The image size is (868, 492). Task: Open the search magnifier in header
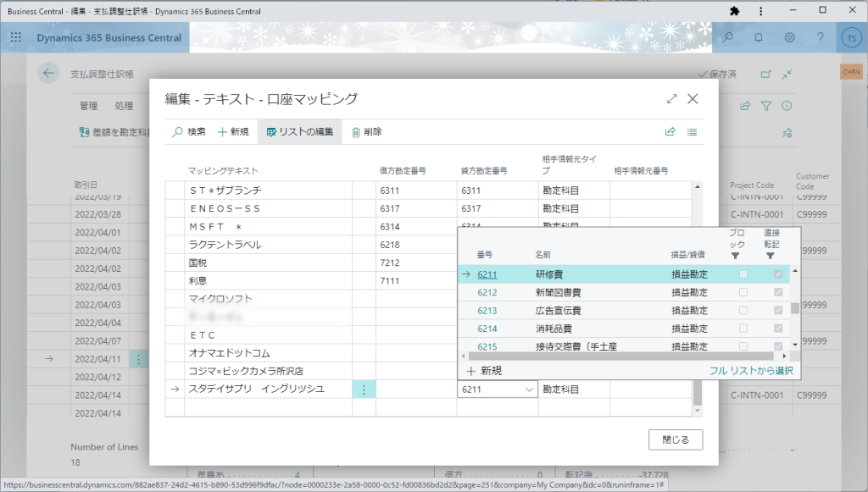point(728,37)
